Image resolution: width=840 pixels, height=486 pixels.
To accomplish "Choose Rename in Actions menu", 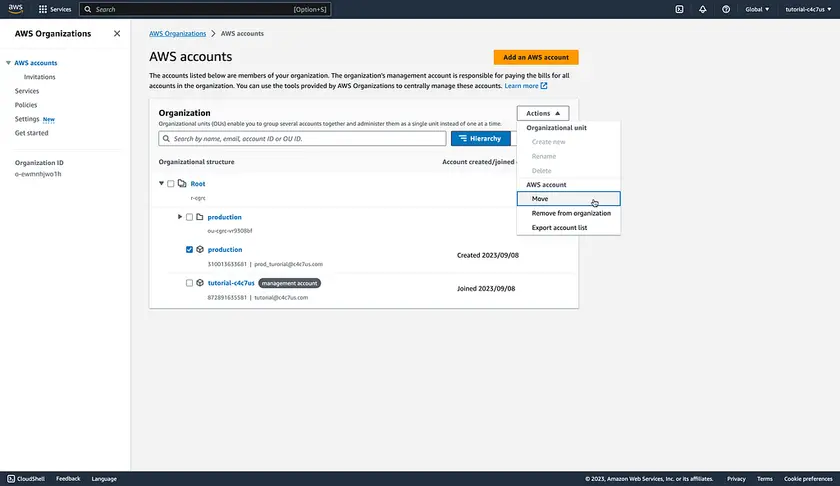I will click(568, 156).
